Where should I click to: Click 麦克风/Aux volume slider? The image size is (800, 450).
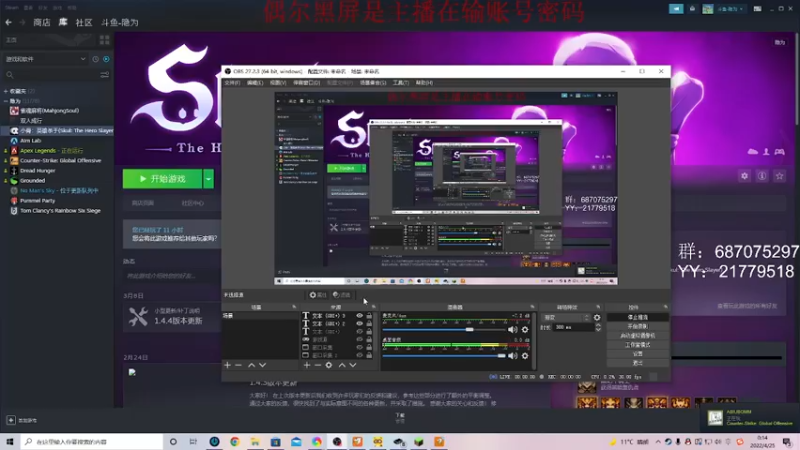coord(445,330)
